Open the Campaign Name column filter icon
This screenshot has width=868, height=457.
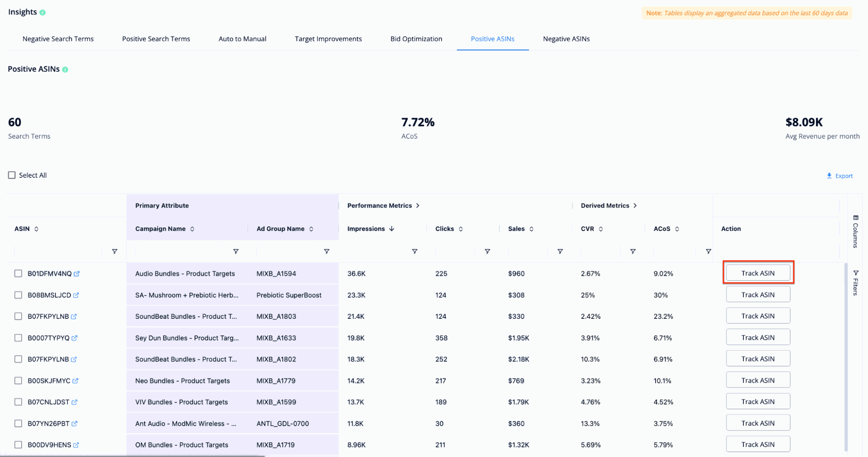(236, 252)
